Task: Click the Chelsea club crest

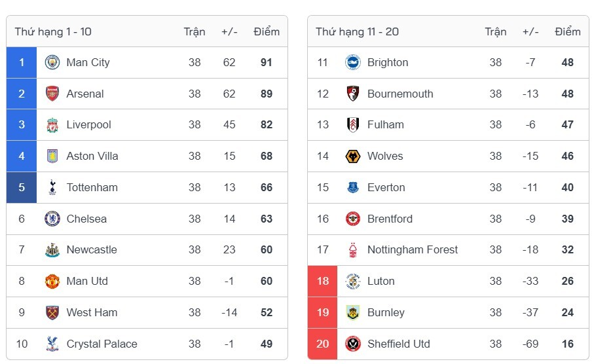Action: (x=52, y=219)
